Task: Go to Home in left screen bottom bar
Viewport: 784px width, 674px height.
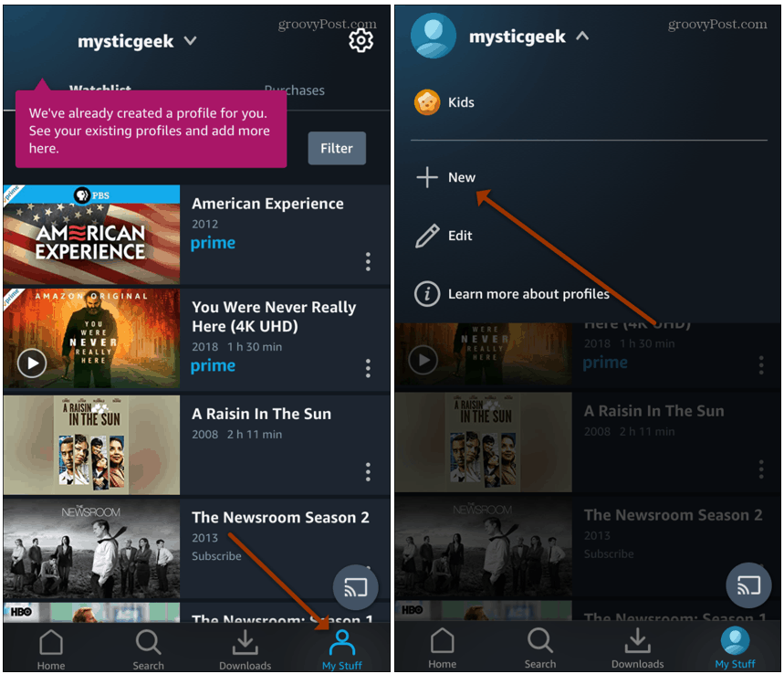Action: coord(51,649)
